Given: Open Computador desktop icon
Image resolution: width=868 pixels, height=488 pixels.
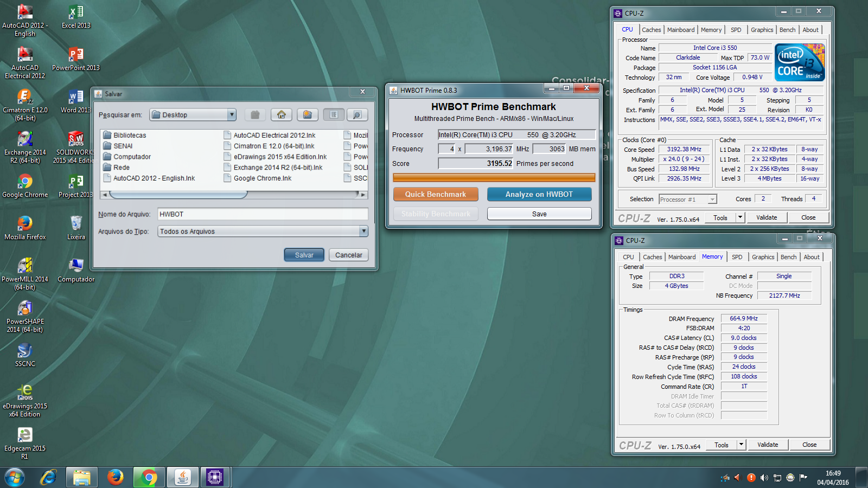Looking at the screenshot, I should click(x=76, y=270).
